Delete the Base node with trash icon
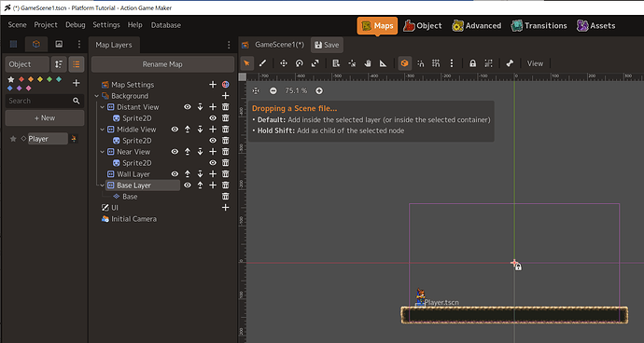This screenshot has height=343, width=644. (x=226, y=196)
